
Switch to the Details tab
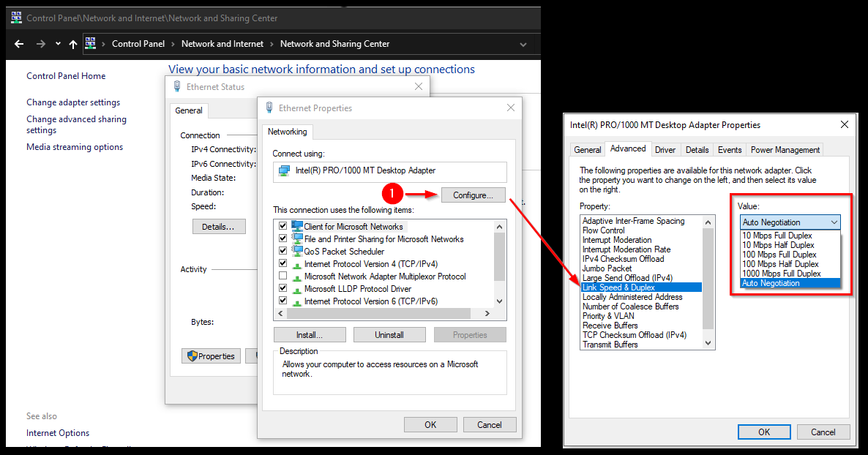tap(697, 150)
